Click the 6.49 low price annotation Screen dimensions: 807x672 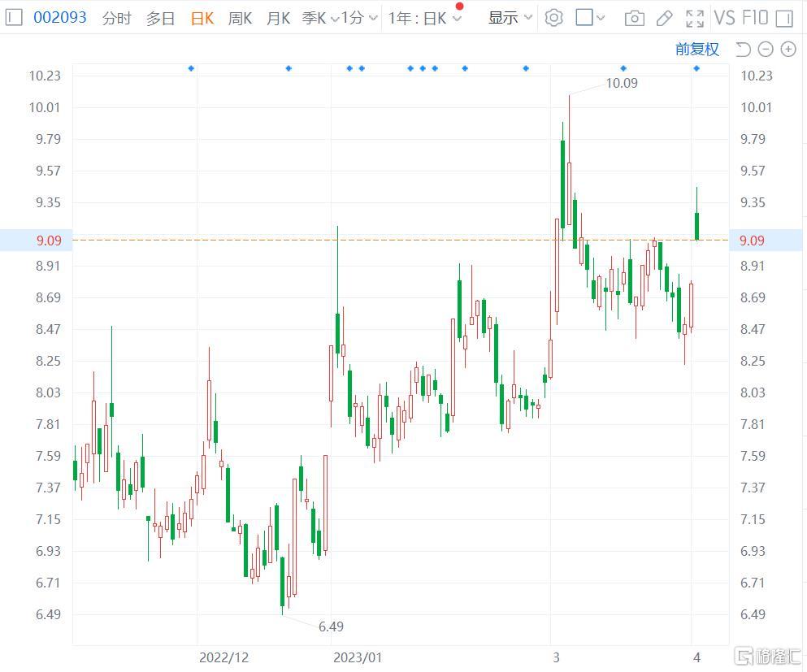(331, 626)
